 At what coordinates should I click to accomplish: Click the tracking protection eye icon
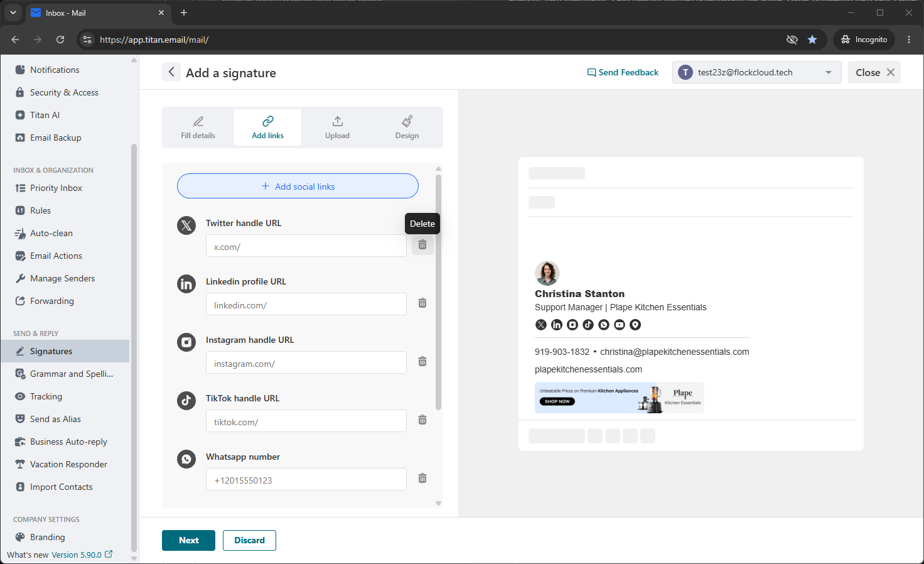pos(792,40)
